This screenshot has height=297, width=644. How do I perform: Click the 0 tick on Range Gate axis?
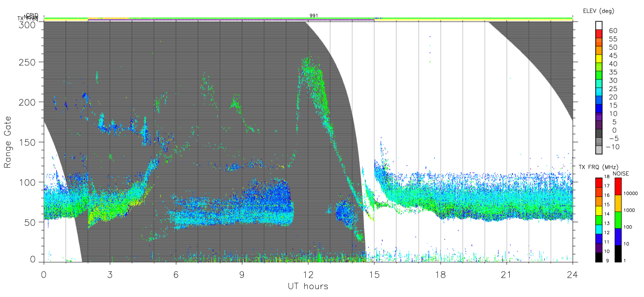(33, 258)
